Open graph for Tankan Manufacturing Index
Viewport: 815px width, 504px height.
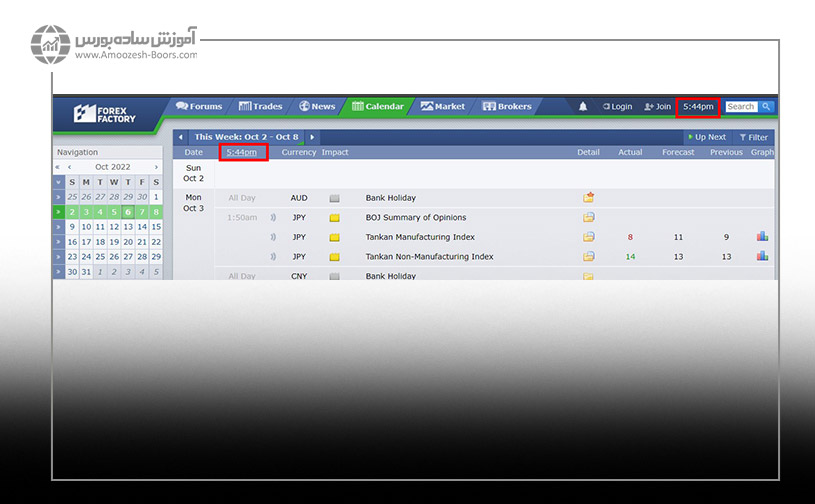762,237
